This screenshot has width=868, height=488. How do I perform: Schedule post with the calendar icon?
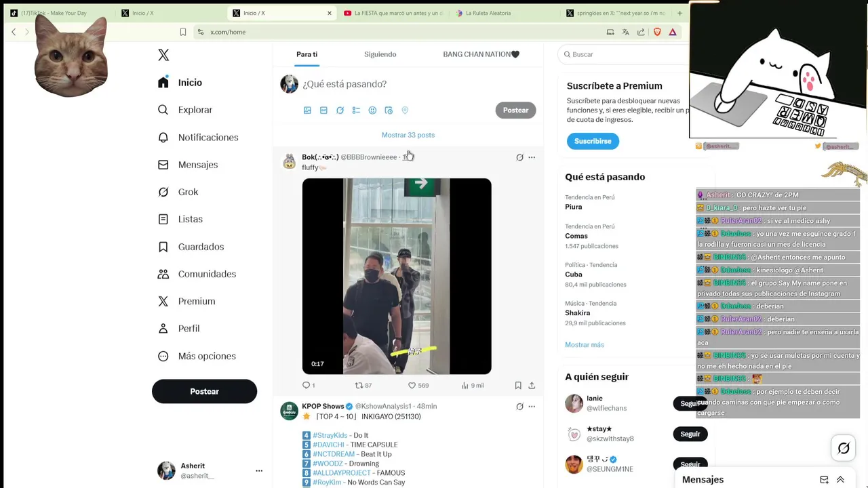389,110
